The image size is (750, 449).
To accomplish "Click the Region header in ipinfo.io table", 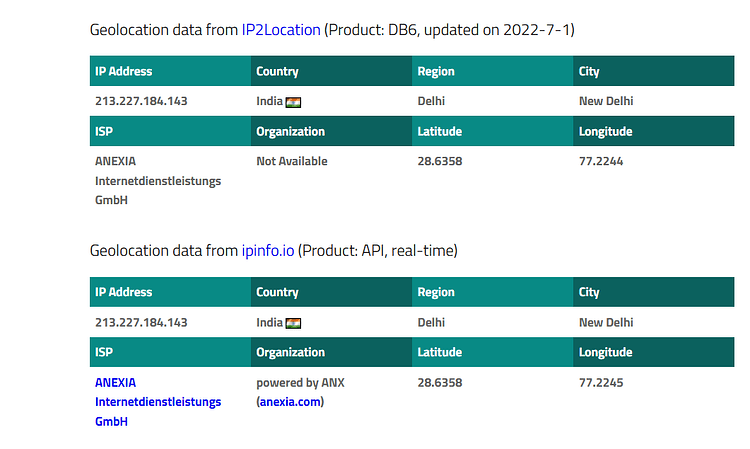I will (493, 292).
